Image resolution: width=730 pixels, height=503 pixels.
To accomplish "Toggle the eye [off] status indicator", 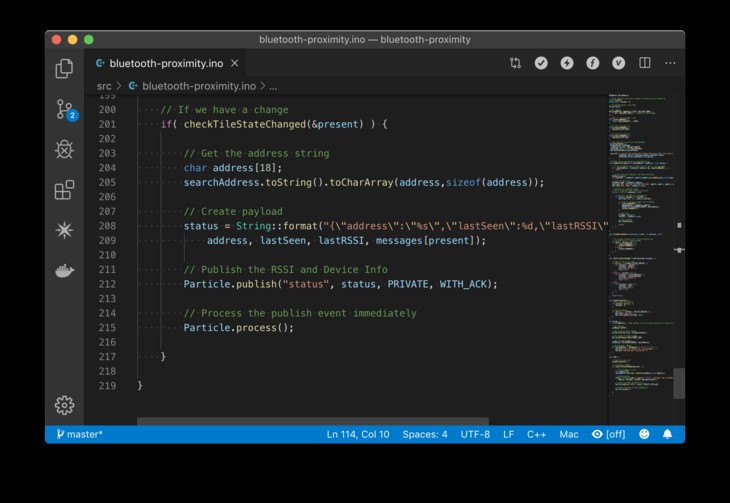I will (609, 435).
